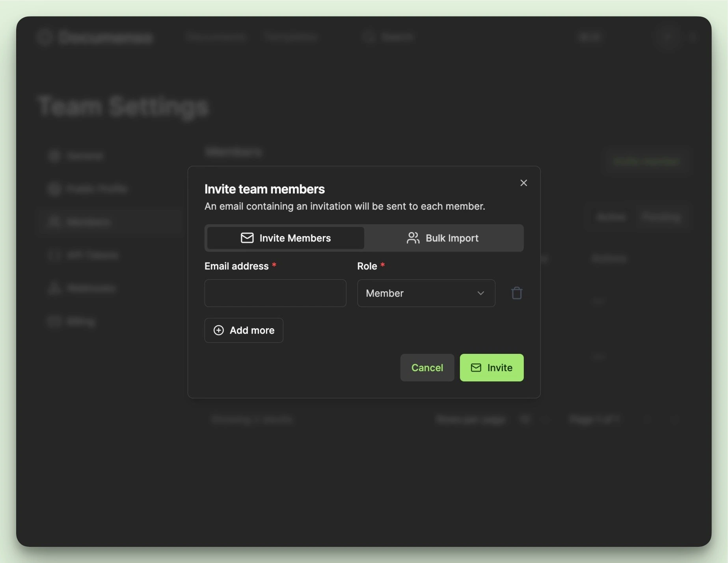
Task: Click the Add more button
Action: (244, 330)
